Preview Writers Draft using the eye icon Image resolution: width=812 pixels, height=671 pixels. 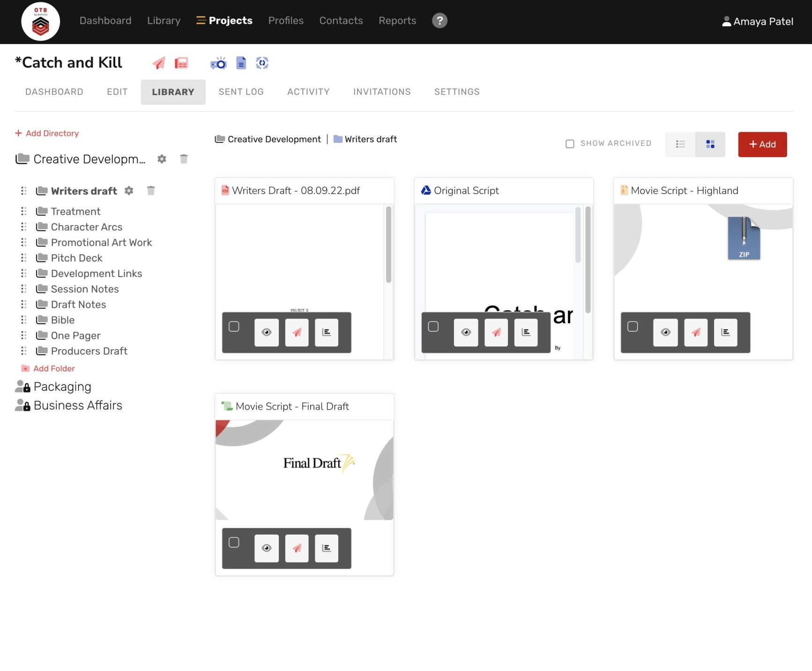[x=267, y=332]
